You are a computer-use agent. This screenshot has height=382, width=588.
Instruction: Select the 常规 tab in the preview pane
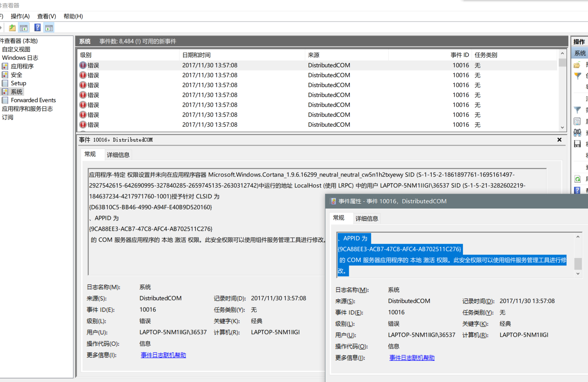[x=90, y=154]
